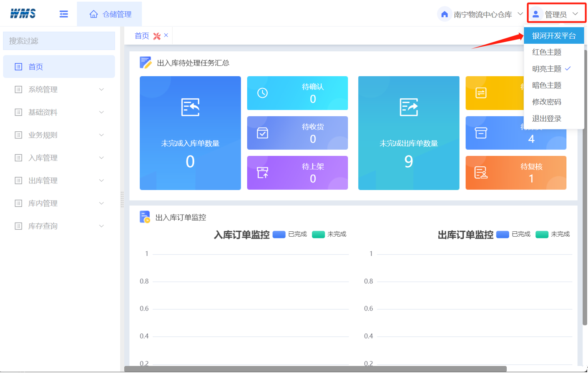Select 银河开发平台 from the user menu
This screenshot has height=373, width=588.
coord(553,36)
